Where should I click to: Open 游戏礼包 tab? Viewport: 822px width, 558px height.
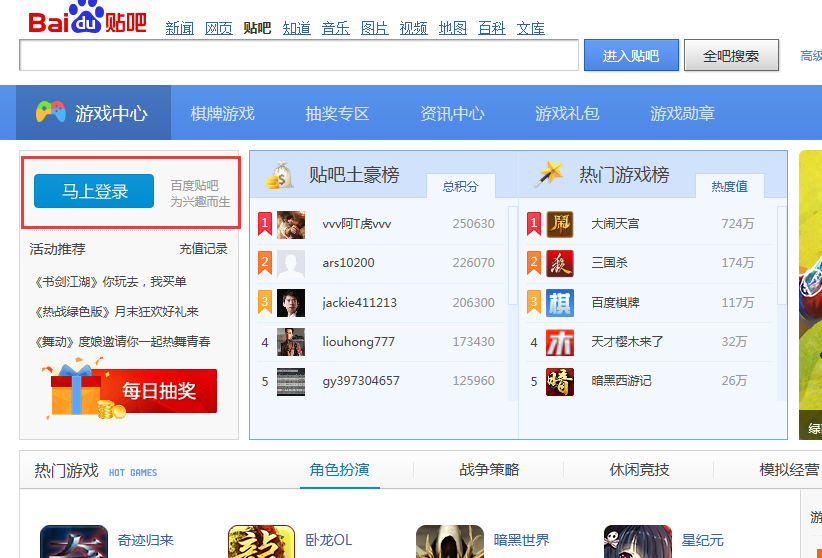pyautogui.click(x=567, y=113)
